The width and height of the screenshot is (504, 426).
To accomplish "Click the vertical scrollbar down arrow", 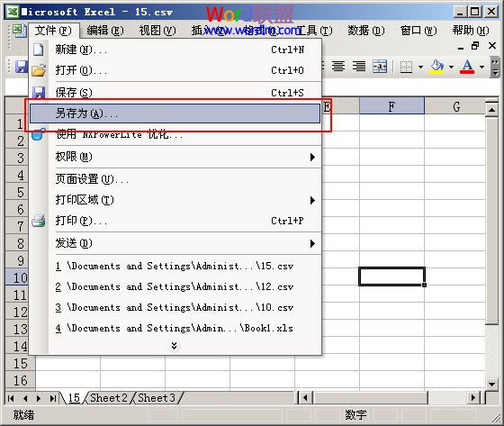I will 491,384.
